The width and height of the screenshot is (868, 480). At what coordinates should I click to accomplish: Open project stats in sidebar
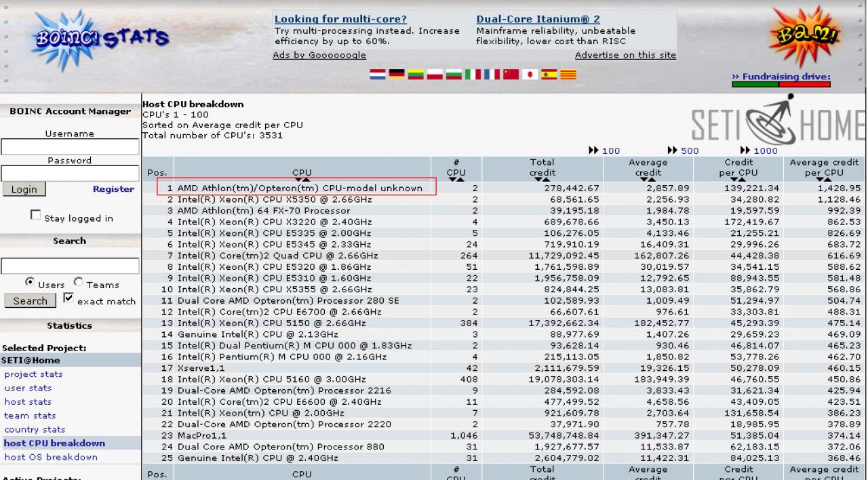pos(33,374)
